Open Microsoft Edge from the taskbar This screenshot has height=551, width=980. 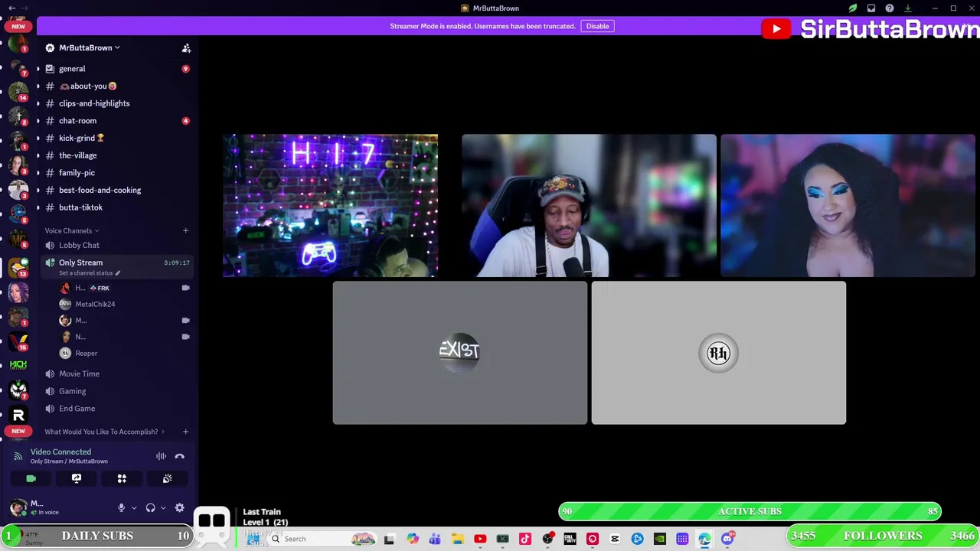(x=704, y=539)
